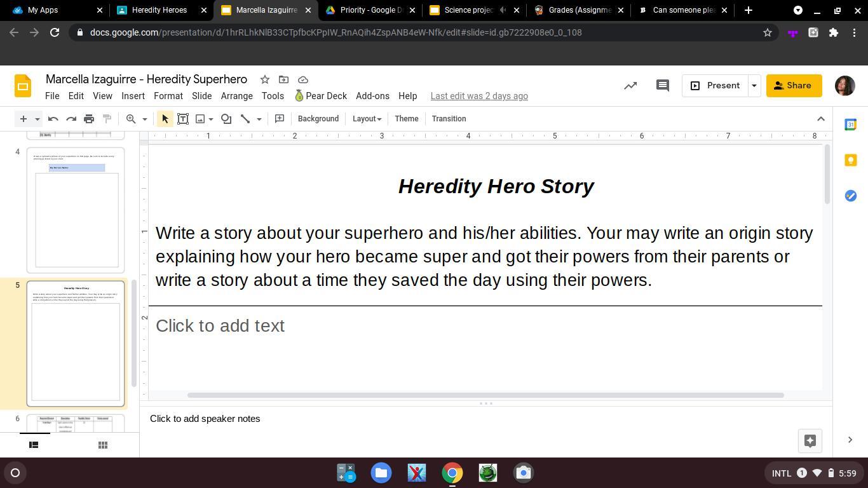The width and height of the screenshot is (868, 488).
Task: Click the Shape tool icon
Action: (226, 119)
